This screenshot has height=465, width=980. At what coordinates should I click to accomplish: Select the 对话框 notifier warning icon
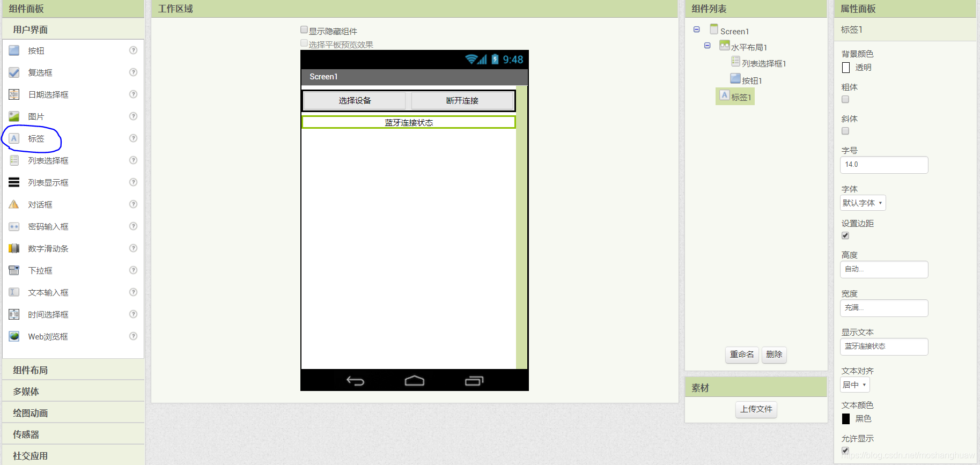coord(14,204)
